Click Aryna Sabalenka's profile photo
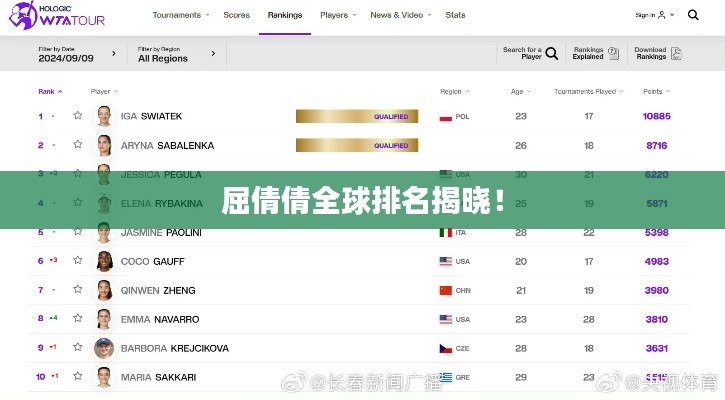 click(104, 145)
